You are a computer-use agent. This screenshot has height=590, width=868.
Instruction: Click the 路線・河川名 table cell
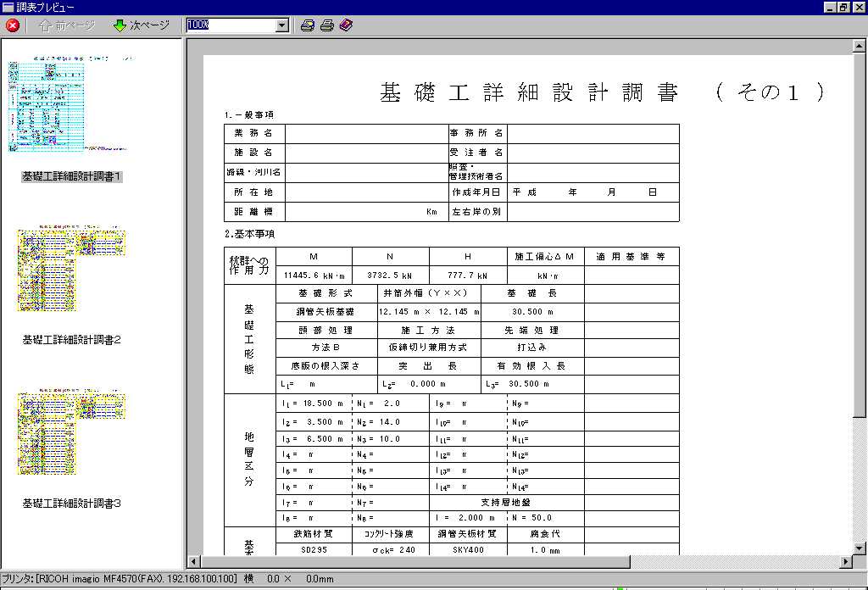(254, 172)
